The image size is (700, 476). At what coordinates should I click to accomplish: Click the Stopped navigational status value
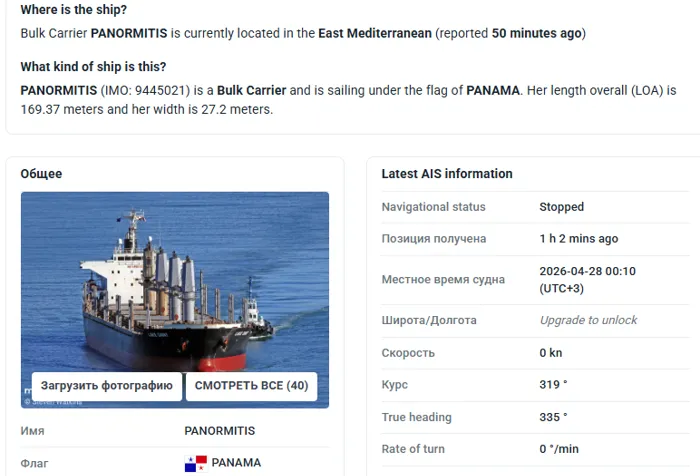pyautogui.click(x=561, y=207)
